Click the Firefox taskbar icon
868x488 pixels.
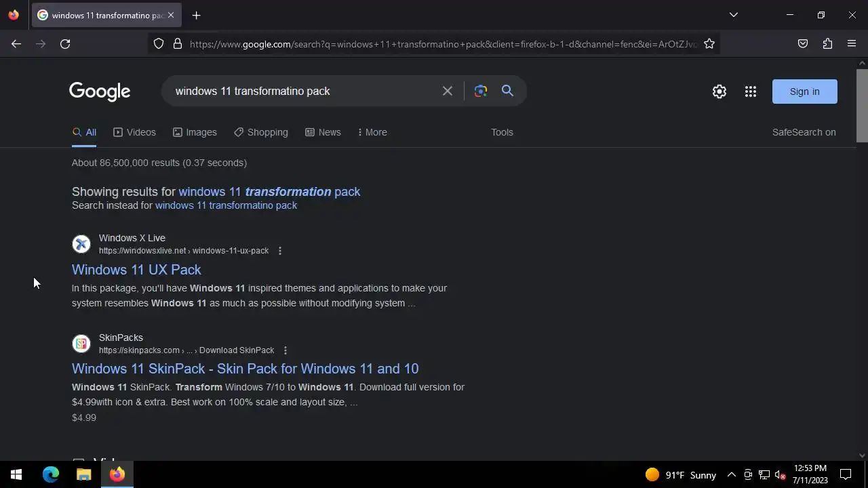tap(117, 474)
